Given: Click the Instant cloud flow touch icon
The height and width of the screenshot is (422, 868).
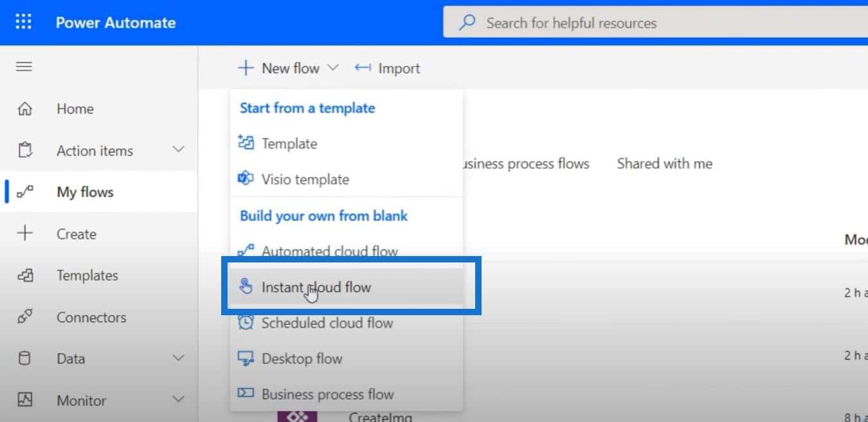Looking at the screenshot, I should tap(246, 287).
